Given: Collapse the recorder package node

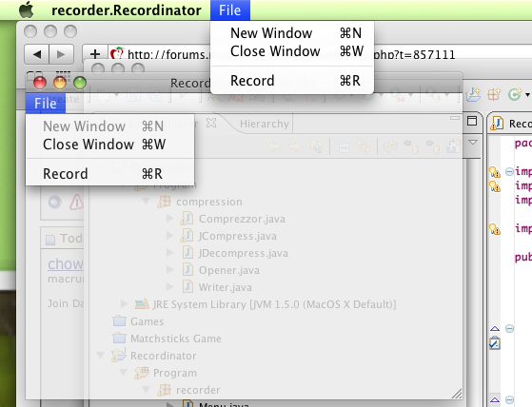Looking at the screenshot, I should (147, 389).
